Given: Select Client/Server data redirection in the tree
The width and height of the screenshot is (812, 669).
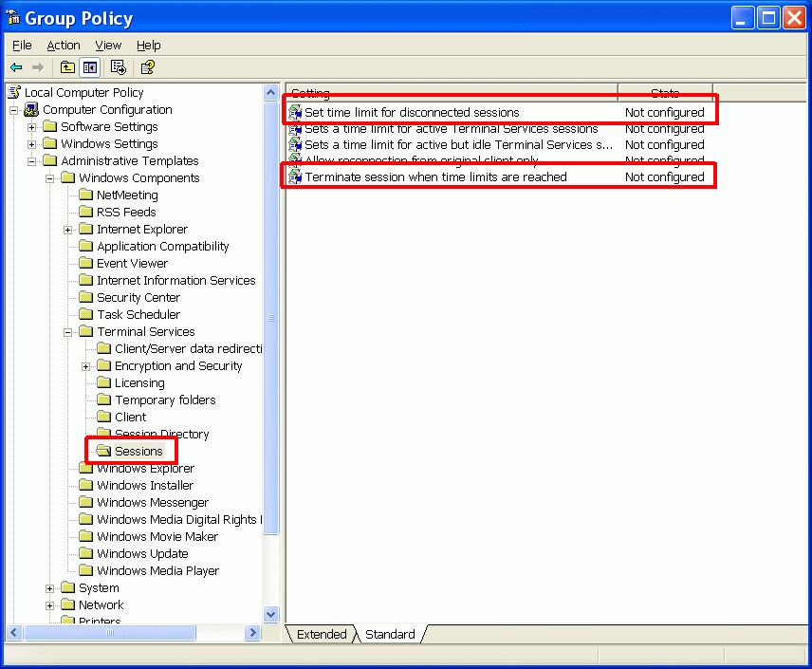Looking at the screenshot, I should tap(189, 349).
